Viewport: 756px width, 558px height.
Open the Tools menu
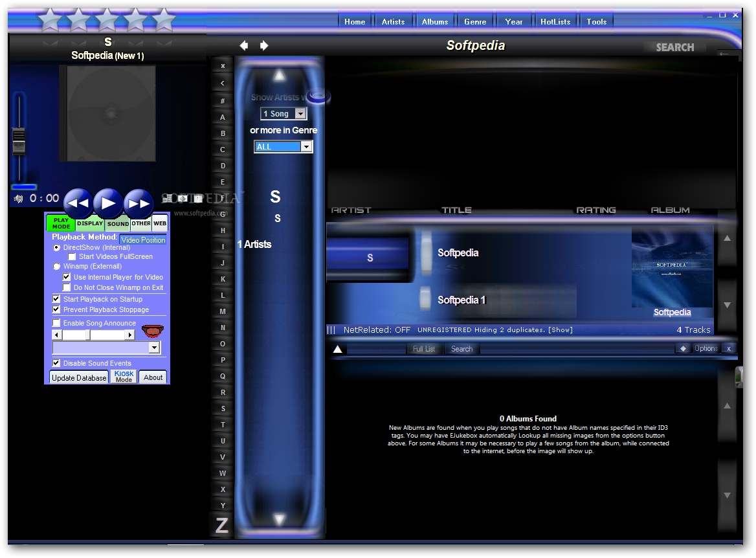click(x=596, y=22)
